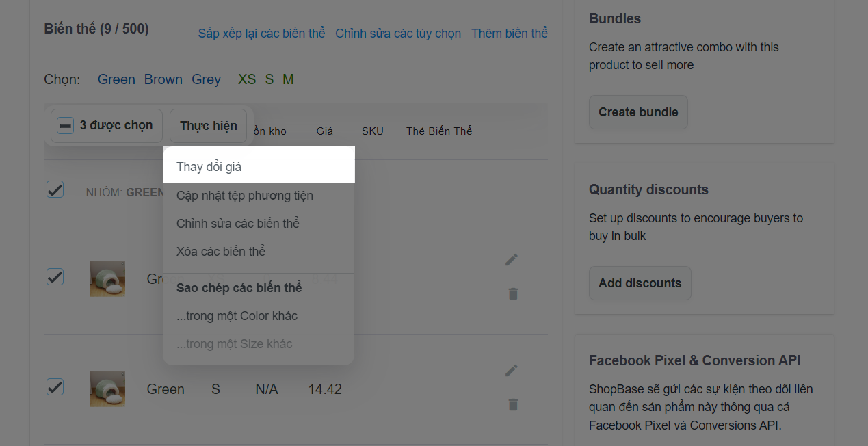Click the edit pencil for Green S variant
Viewport: 868px width, 446px height.
pyautogui.click(x=512, y=371)
